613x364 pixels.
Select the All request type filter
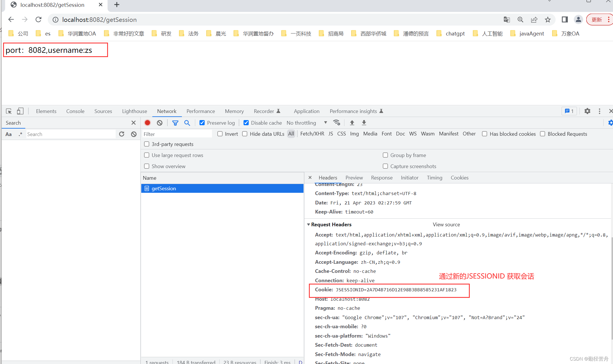291,134
